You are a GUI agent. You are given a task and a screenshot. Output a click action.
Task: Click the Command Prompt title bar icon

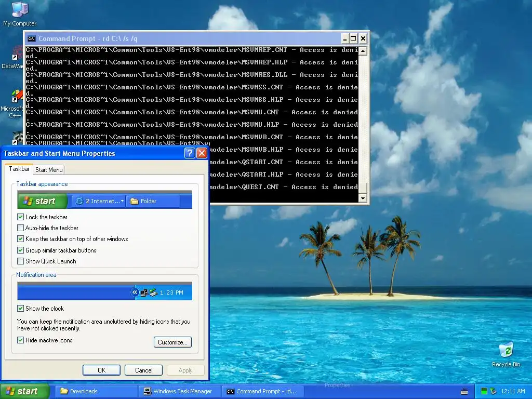[31, 38]
